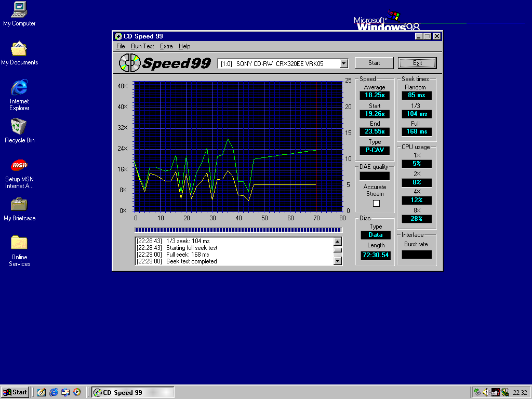Click Internet Explorer in the Quick Launch bar
Viewport: 532px width, 399px height.
[x=54, y=392]
